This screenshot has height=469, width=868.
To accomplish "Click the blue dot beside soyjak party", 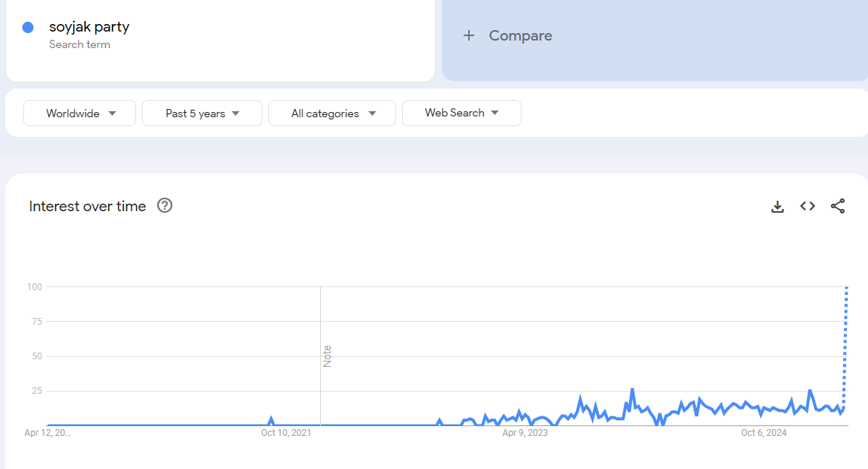I will pos(28,28).
